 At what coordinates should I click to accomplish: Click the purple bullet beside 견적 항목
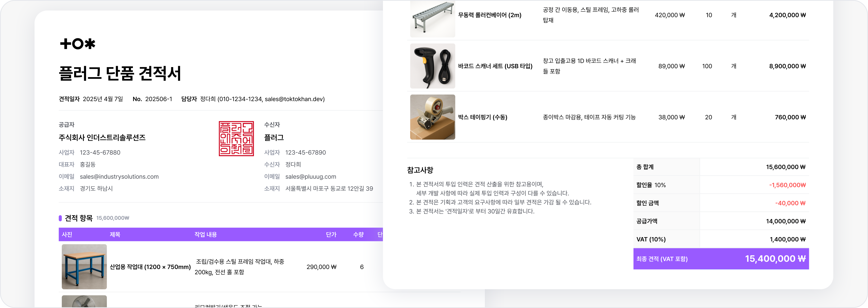[x=60, y=218]
